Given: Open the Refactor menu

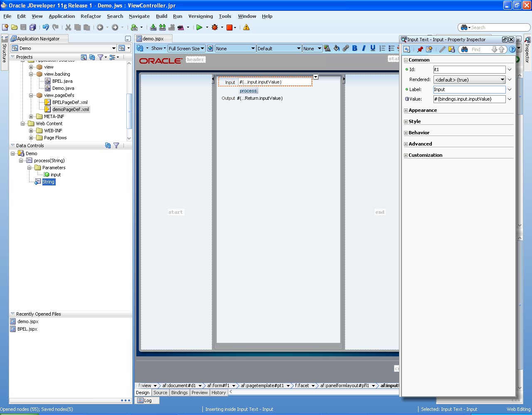Looking at the screenshot, I should 91,16.
